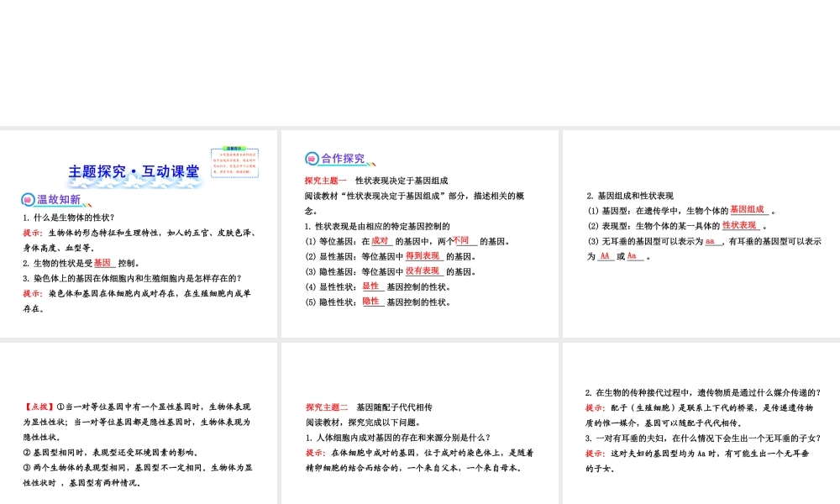This screenshot has height=504, width=840.
Task: Click the hint 在体细胞中成对的基因
Action: tap(420, 460)
